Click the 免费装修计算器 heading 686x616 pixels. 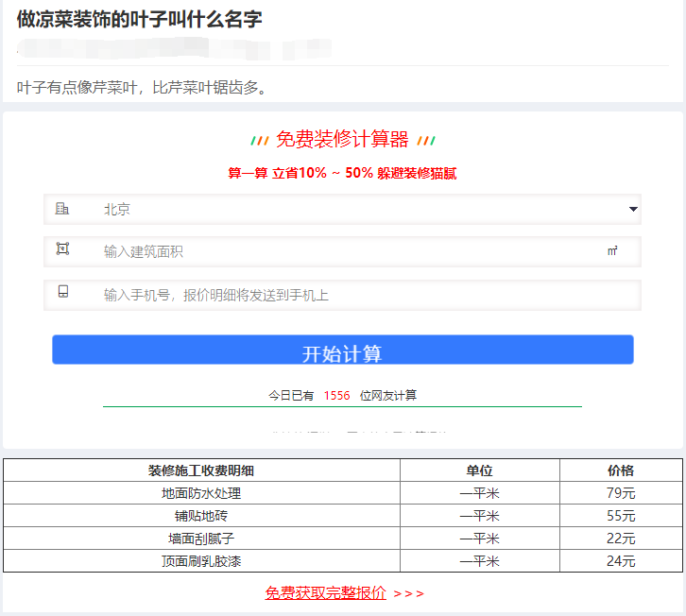click(342, 140)
